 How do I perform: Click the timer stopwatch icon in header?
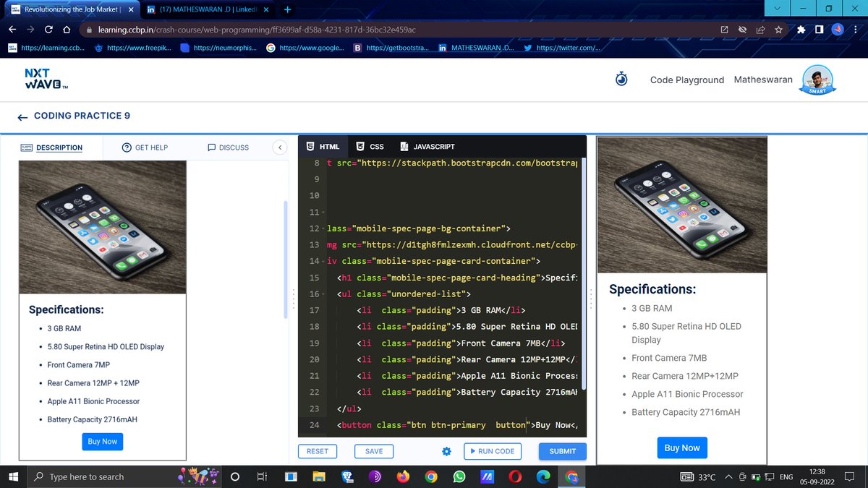(x=621, y=79)
